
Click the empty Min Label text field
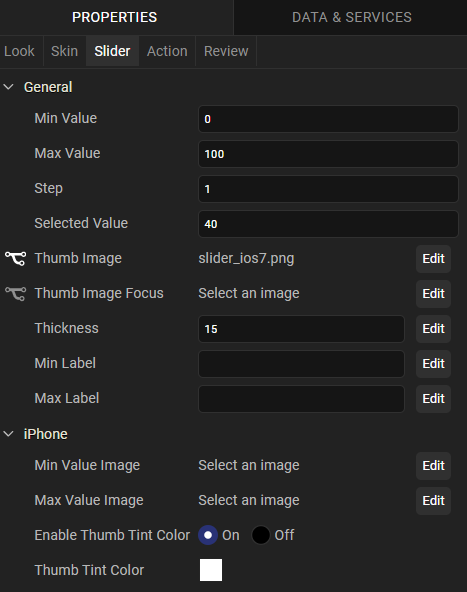[301, 364]
